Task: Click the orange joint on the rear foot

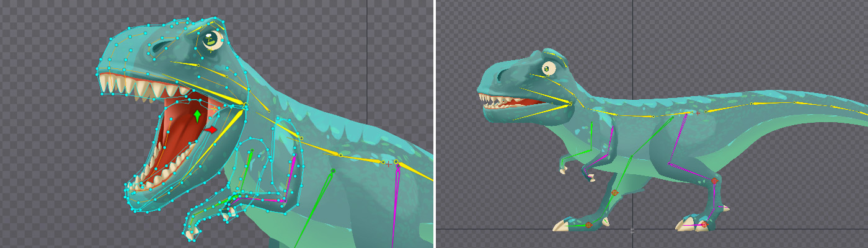Action: coord(704,224)
